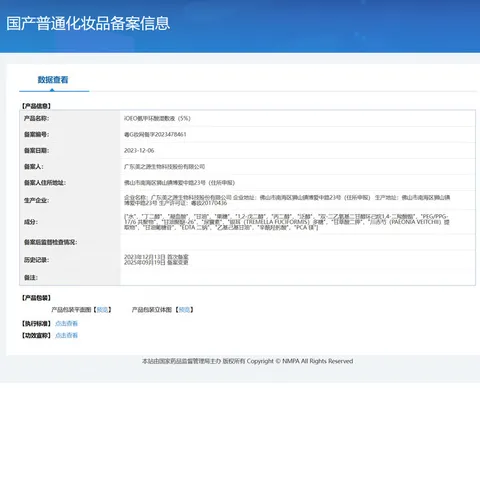Click the page title 国产普通化妆品备案信息
The image size is (480, 480).
88,23
